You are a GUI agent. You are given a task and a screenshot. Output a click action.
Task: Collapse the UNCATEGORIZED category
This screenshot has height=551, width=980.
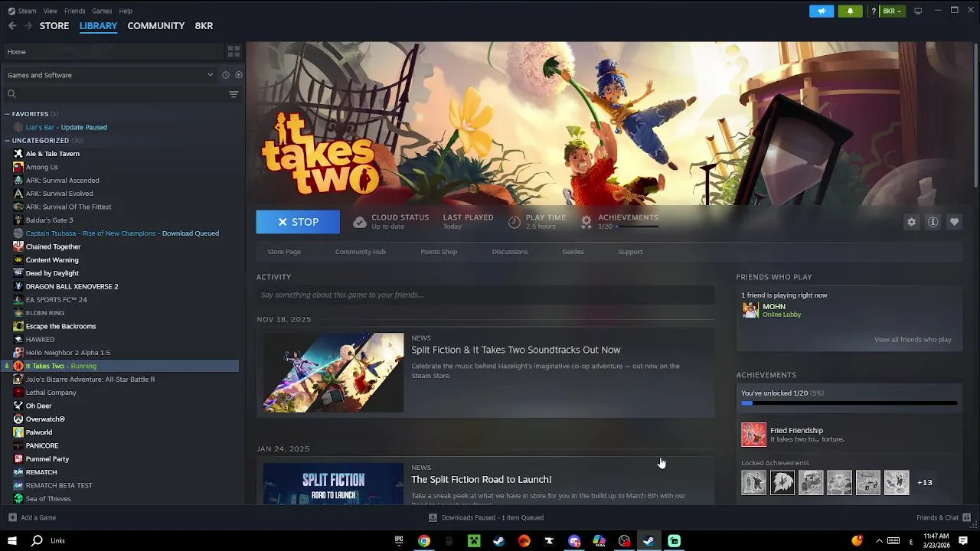[7, 141]
